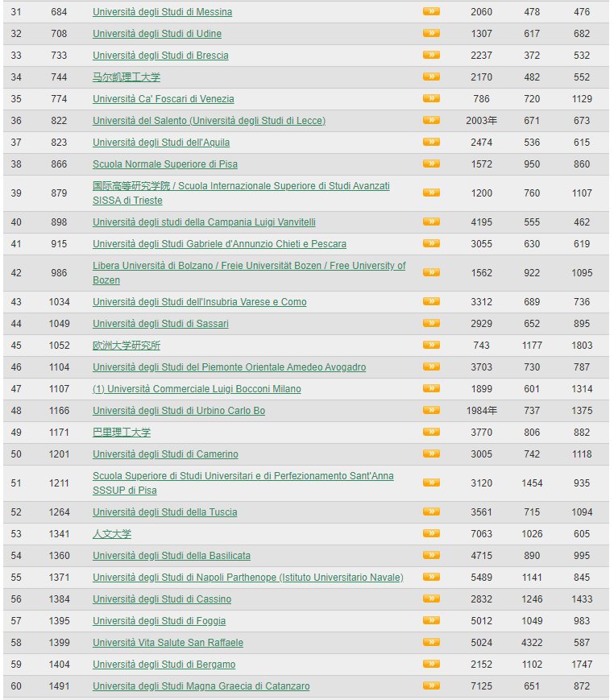614x700 pixels.
Task: Open Università degli Studi della Basilicata link
Action: click(x=172, y=556)
